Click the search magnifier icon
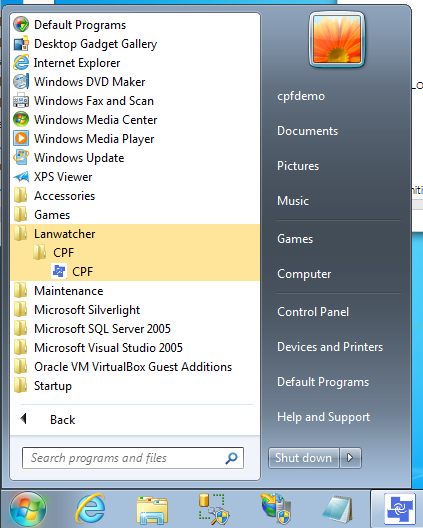 231,458
